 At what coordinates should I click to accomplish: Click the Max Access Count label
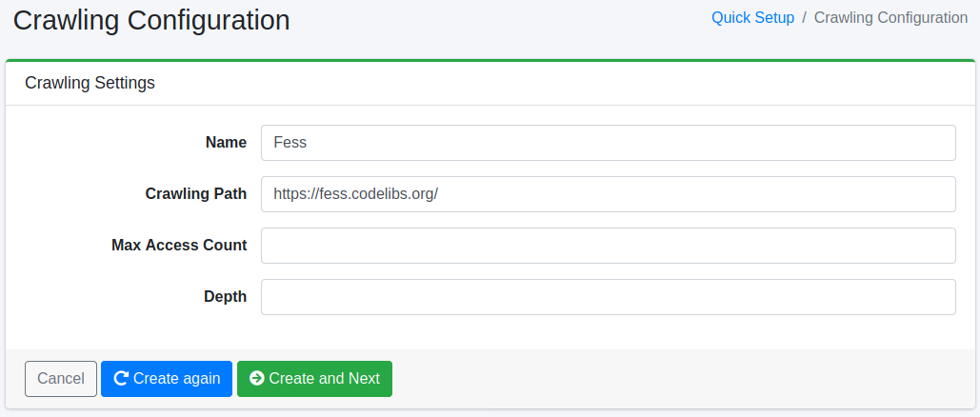[179, 246]
